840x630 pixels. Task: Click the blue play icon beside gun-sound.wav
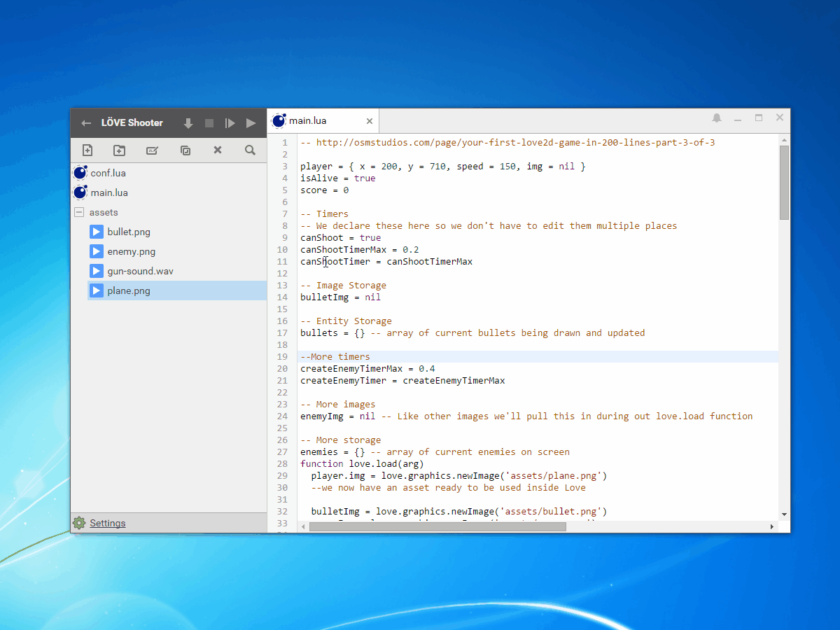tap(97, 271)
